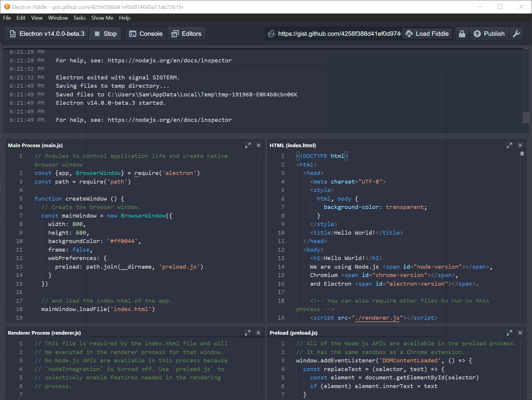Click the lock privacy icon
Image resolution: width=532 pixels, height=400 pixels.
point(462,34)
